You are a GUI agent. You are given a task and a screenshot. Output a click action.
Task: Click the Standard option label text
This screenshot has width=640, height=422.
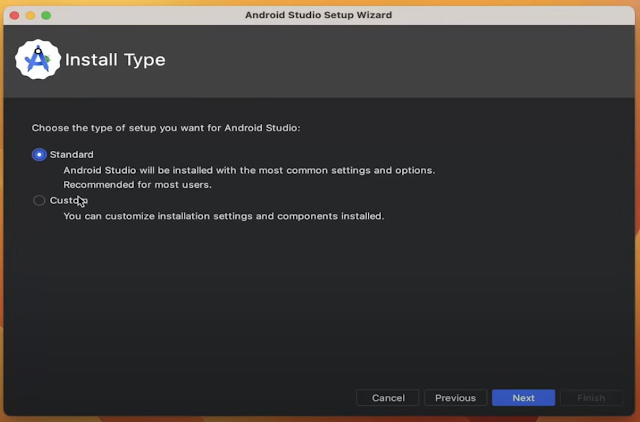tap(72, 155)
